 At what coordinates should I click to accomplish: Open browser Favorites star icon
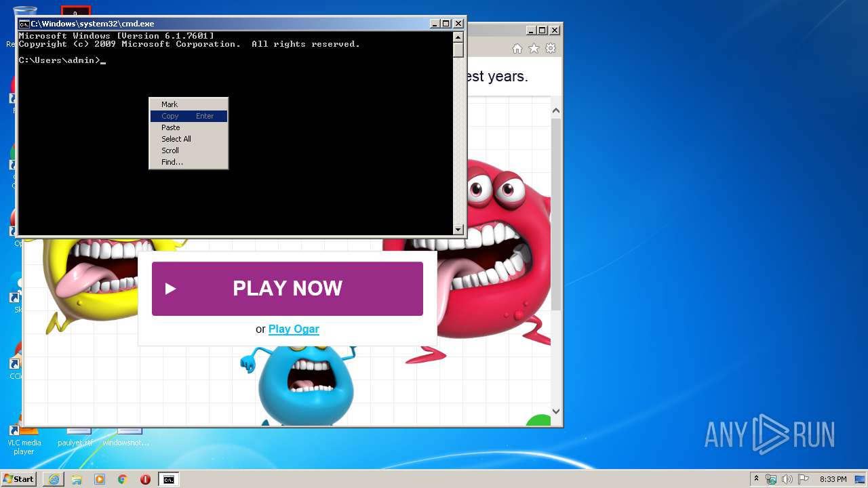(x=534, y=49)
